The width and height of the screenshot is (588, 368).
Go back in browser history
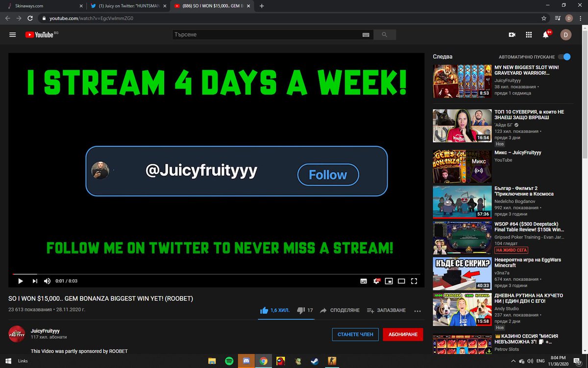pos(7,18)
